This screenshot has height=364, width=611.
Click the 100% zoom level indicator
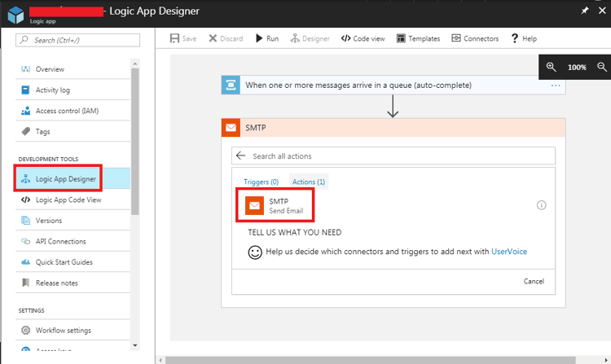point(577,67)
